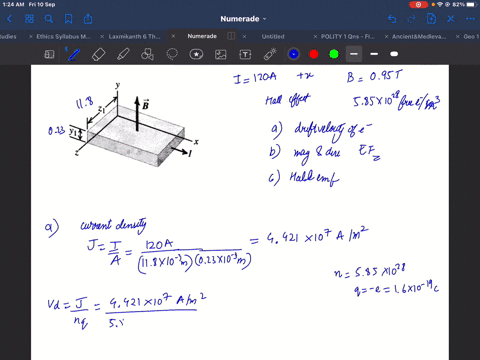The width and height of the screenshot is (480, 360).
Task: Select the Pen tool
Action: coord(74,54)
